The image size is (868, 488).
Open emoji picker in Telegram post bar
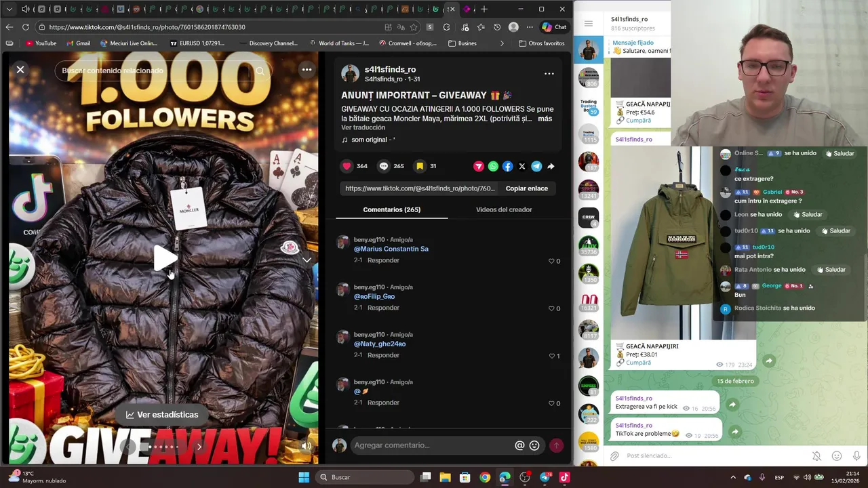[x=837, y=456]
